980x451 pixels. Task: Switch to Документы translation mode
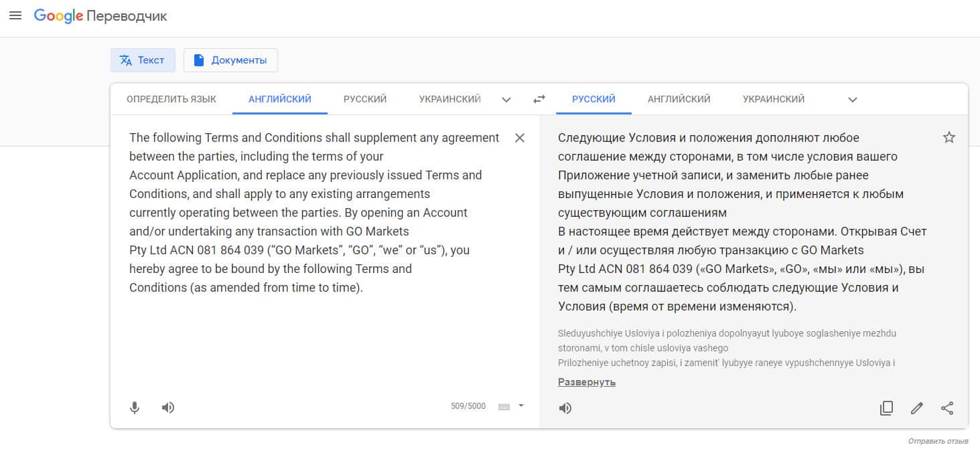(x=230, y=60)
